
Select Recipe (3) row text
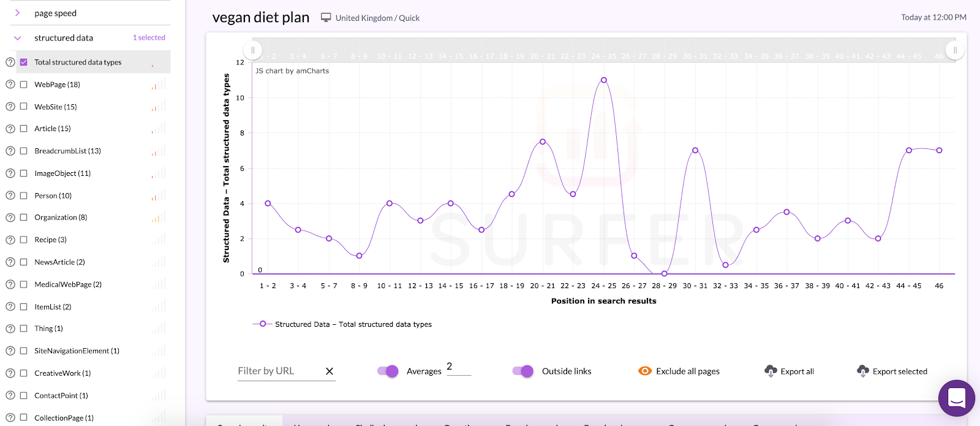point(51,240)
